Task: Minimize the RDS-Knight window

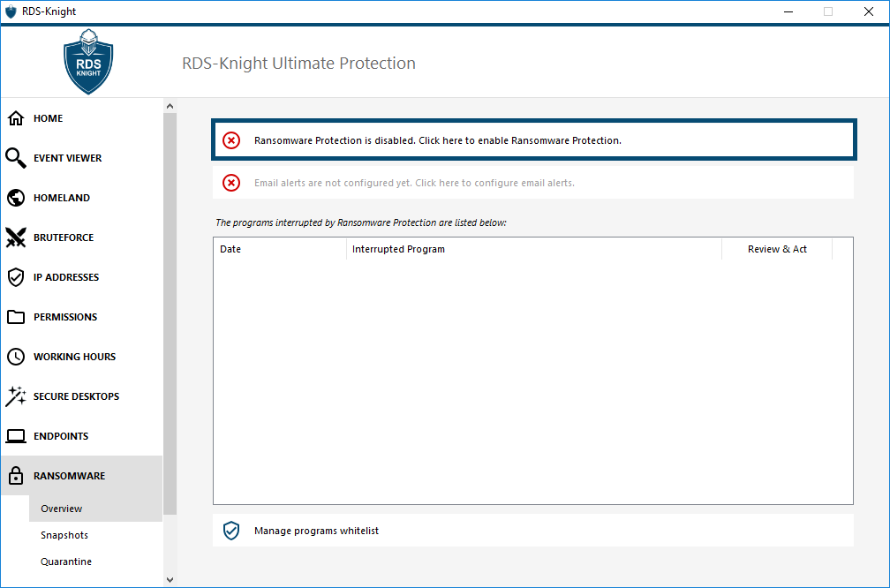Action: tap(788, 11)
